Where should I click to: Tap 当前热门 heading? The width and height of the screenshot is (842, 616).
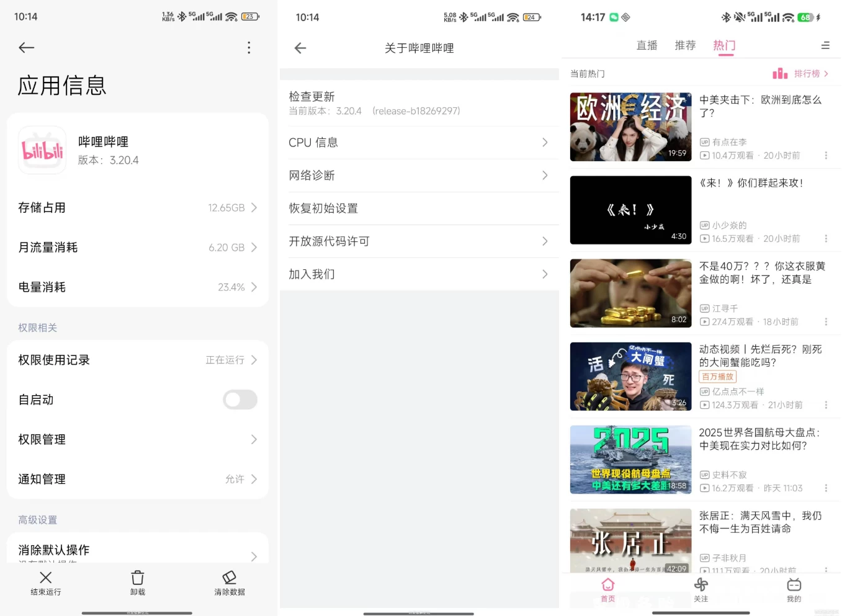[x=588, y=74]
